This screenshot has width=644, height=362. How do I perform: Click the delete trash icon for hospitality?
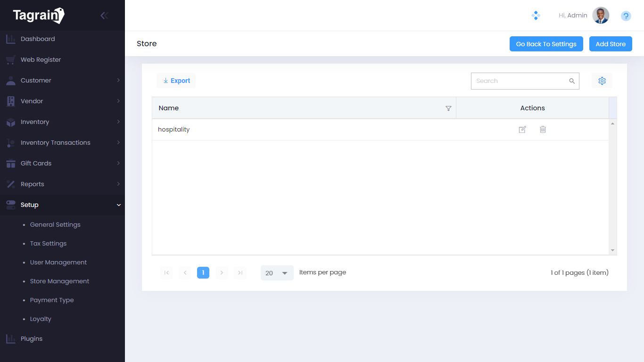(543, 130)
